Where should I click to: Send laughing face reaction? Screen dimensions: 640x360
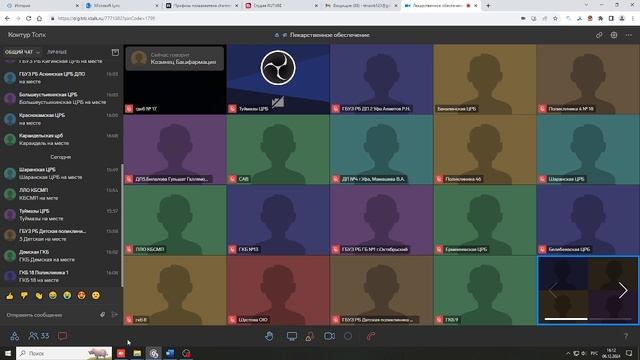(x=53, y=296)
